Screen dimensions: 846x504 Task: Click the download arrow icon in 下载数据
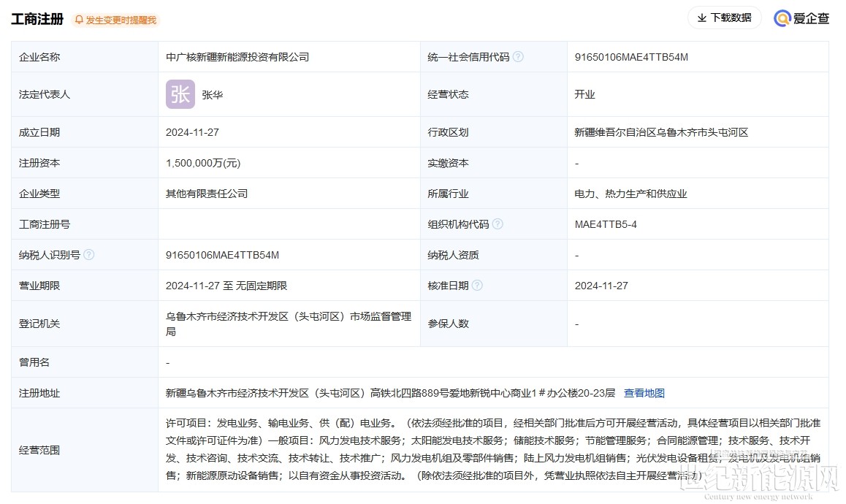(702, 18)
